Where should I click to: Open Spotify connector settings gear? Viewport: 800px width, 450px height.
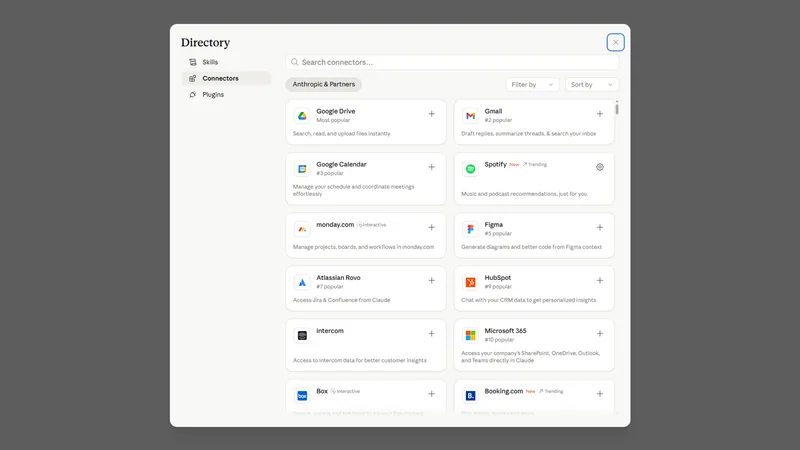(600, 167)
